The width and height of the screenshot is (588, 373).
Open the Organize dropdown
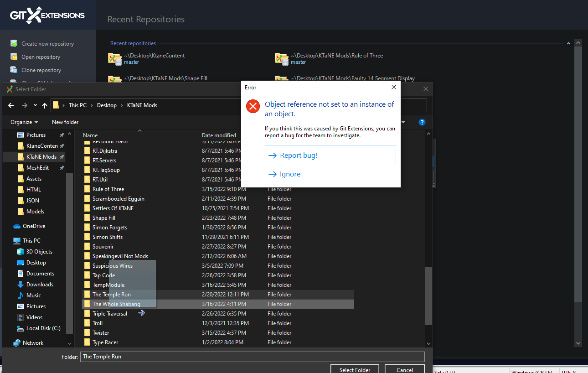pos(24,122)
